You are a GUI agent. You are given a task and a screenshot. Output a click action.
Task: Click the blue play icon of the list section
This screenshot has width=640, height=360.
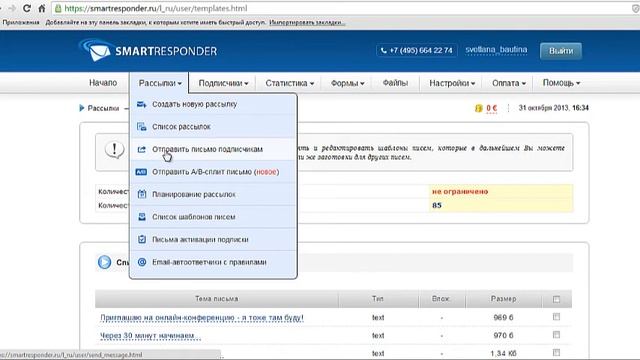pyautogui.click(x=104, y=262)
